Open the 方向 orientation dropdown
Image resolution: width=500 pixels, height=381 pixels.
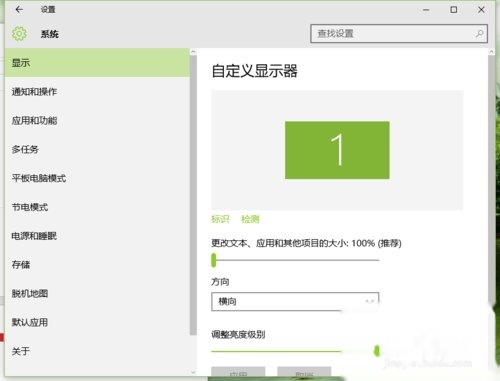(x=295, y=302)
